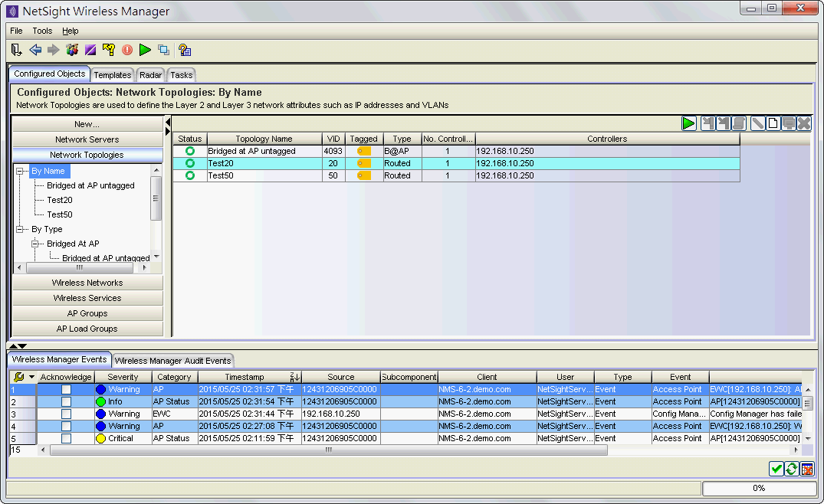Screen dimensions: 824x504
Task: Click the right-pointing pane expand arrow
Action: pos(168,131)
